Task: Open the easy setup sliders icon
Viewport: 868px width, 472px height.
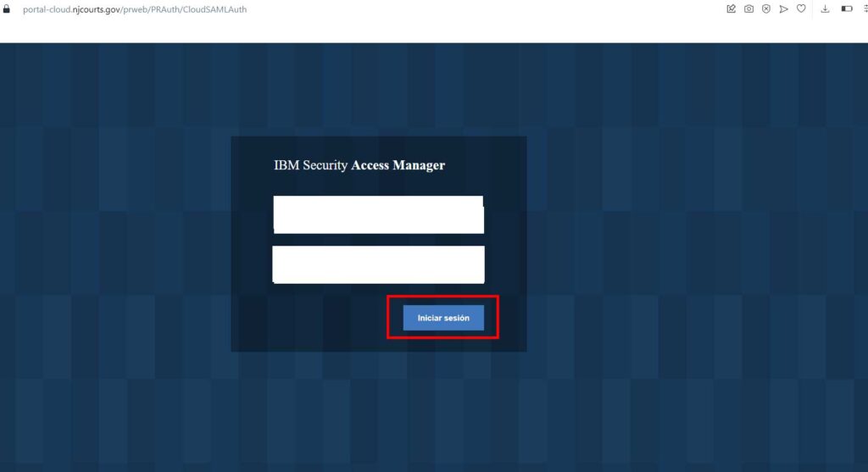Action: 864,9
